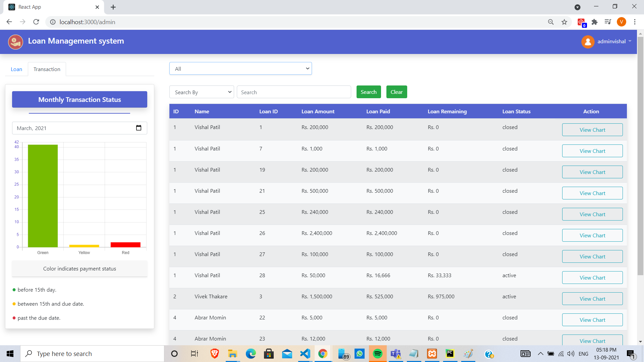
Task: Click the browser extensions puzzle icon
Action: tap(594, 22)
